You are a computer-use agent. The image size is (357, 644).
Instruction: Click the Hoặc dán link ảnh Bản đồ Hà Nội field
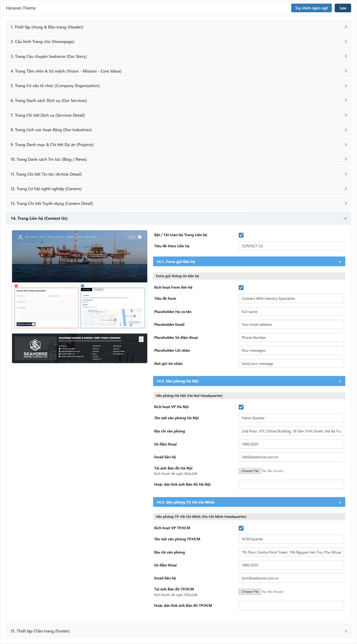[x=291, y=485]
